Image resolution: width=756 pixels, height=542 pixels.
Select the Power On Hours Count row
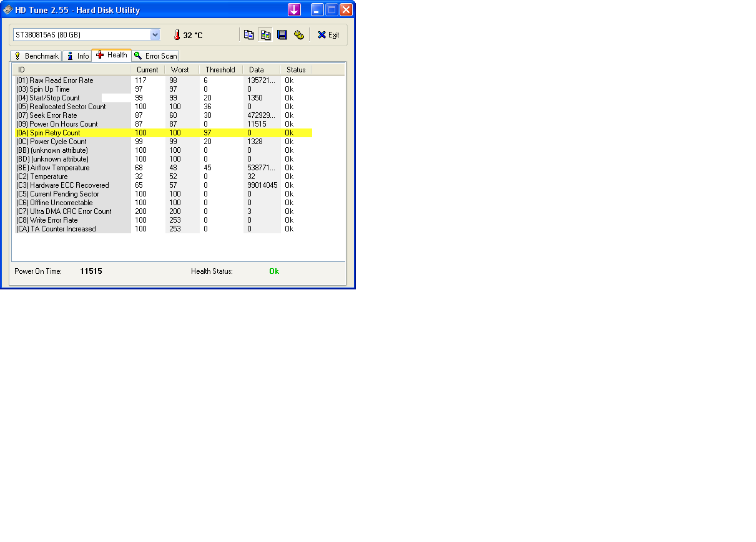pyautogui.click(x=163, y=124)
